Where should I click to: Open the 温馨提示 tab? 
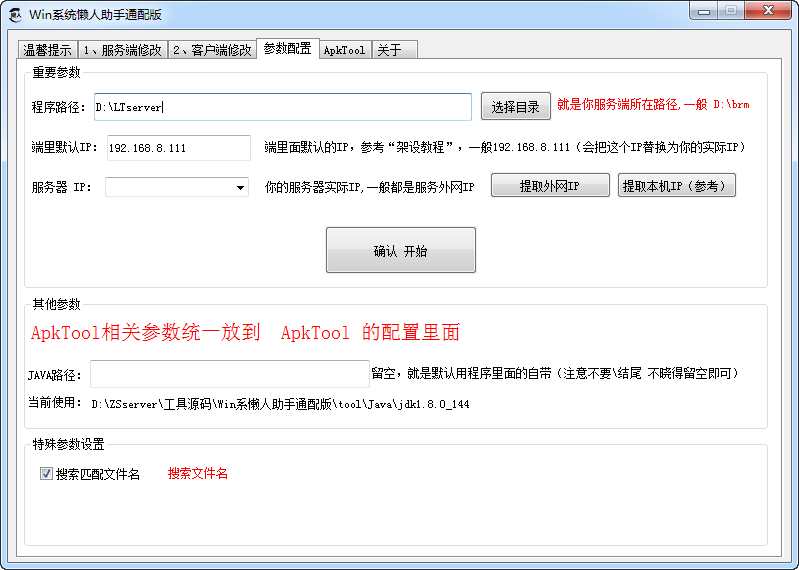click(47, 50)
